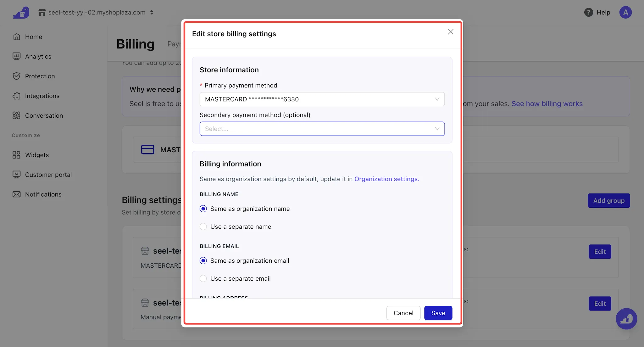The image size is (644, 347).
Task: Click the Customer portal monitor icon
Action: coord(17,175)
